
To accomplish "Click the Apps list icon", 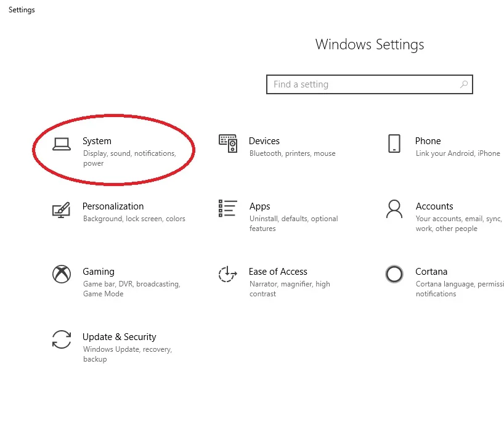I will pyautogui.click(x=227, y=208).
